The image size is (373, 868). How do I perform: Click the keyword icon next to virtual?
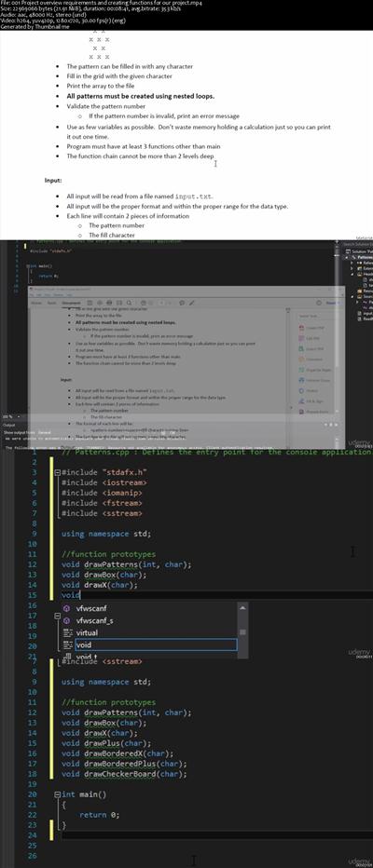[68, 632]
